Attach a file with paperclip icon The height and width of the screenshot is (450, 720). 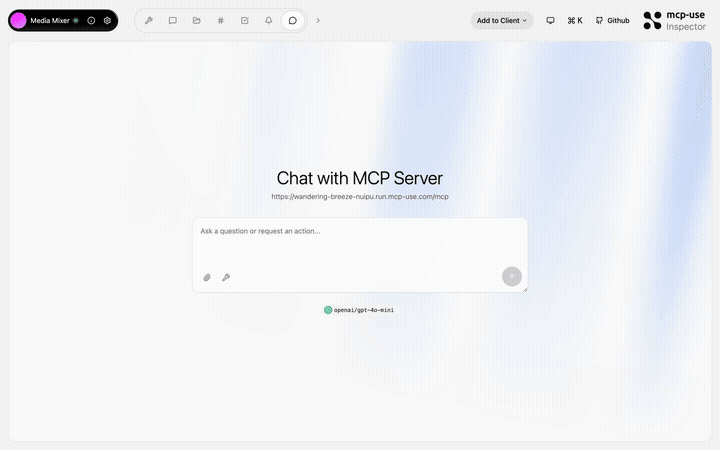pyautogui.click(x=207, y=278)
